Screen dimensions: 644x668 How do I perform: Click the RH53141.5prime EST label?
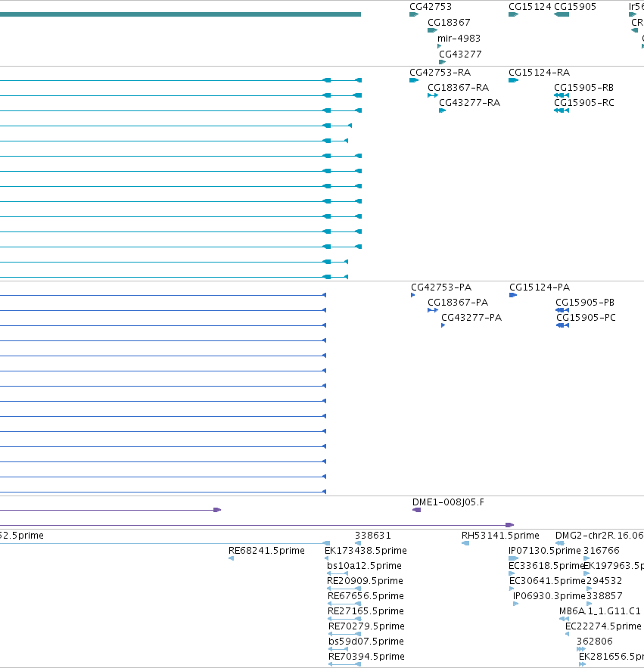[x=500, y=536]
